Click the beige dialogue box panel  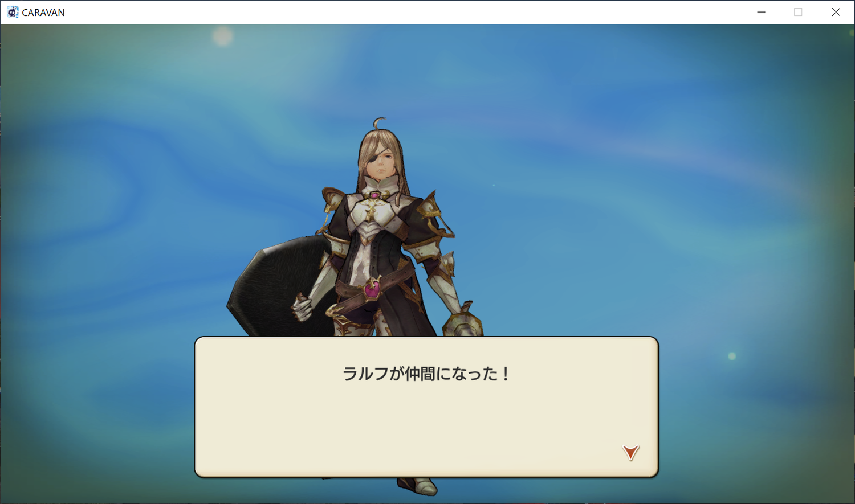pyautogui.click(x=426, y=407)
